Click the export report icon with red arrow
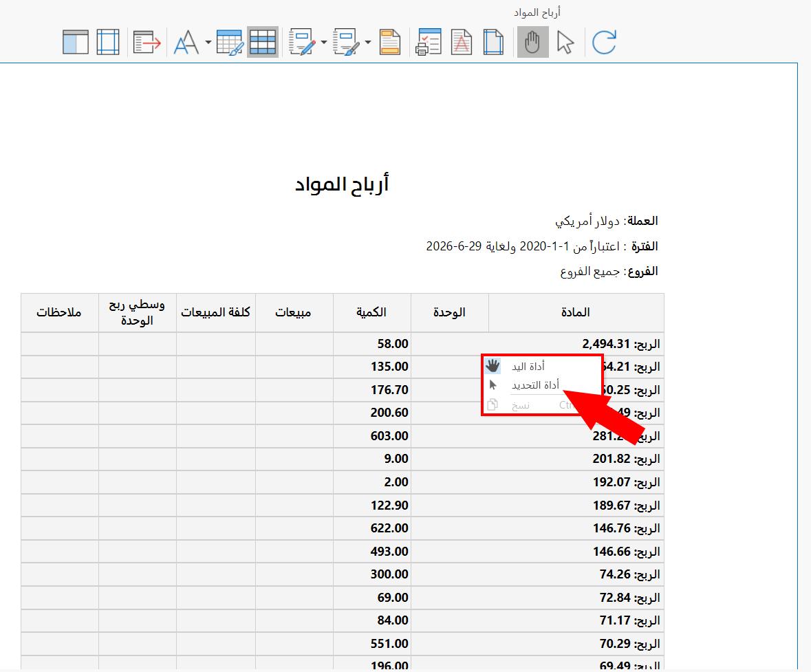 [147, 42]
